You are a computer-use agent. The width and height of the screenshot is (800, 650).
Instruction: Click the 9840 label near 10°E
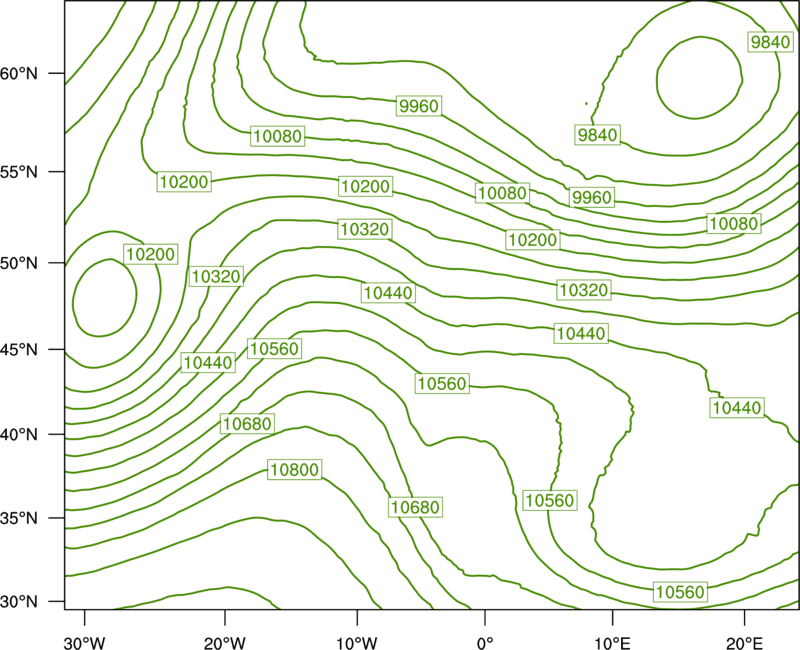[597, 135]
